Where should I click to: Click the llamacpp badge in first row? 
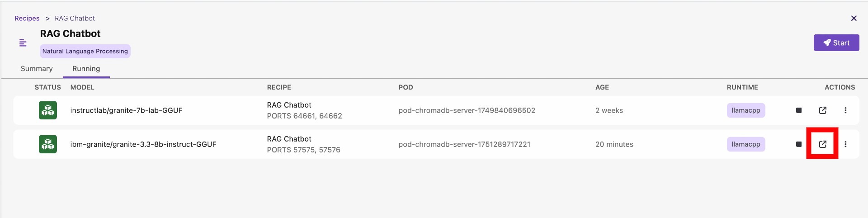tap(745, 110)
